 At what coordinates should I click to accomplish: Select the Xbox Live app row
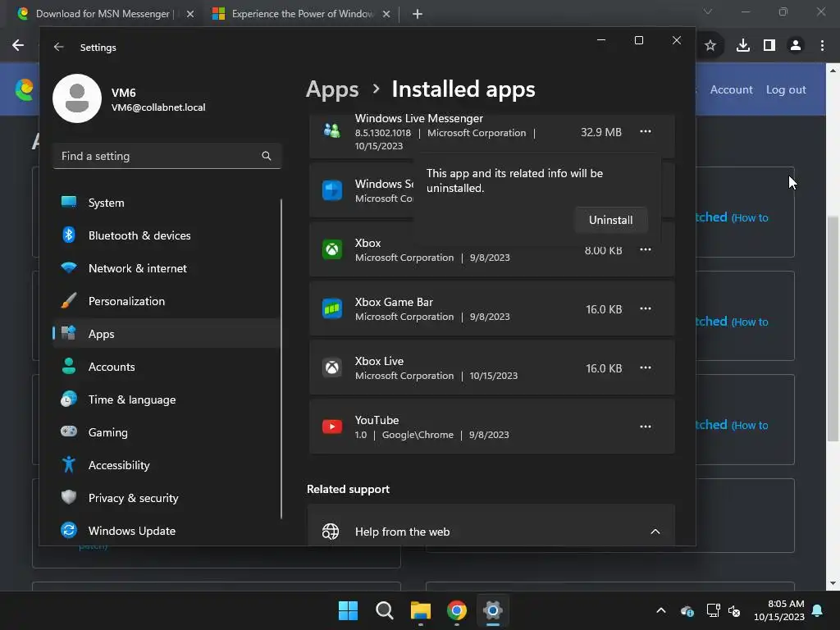492,367
